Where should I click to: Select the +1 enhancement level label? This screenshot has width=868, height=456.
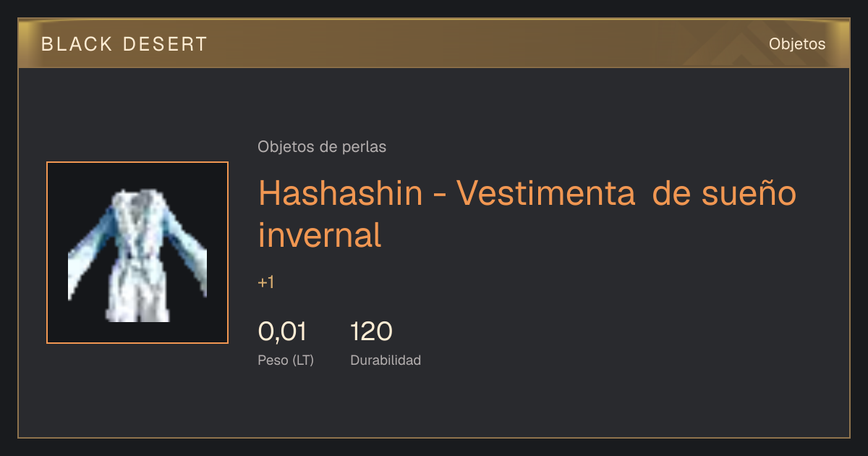tap(266, 282)
